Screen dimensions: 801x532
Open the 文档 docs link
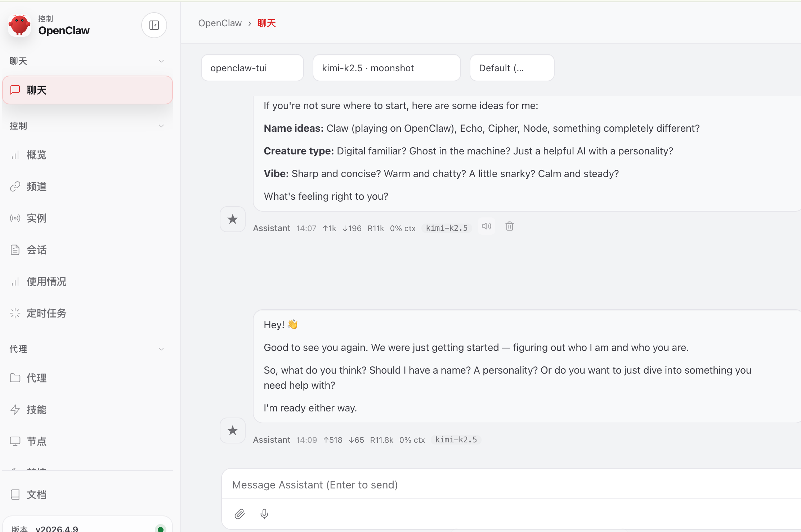36,495
